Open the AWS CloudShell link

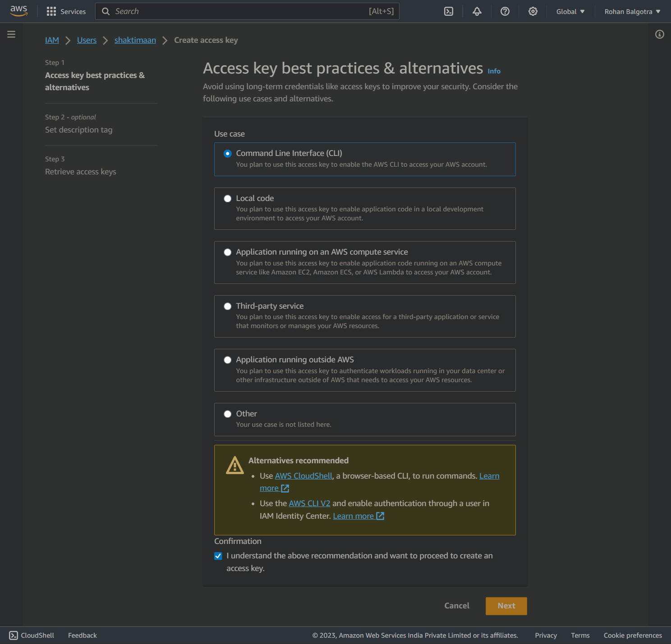pyautogui.click(x=303, y=476)
